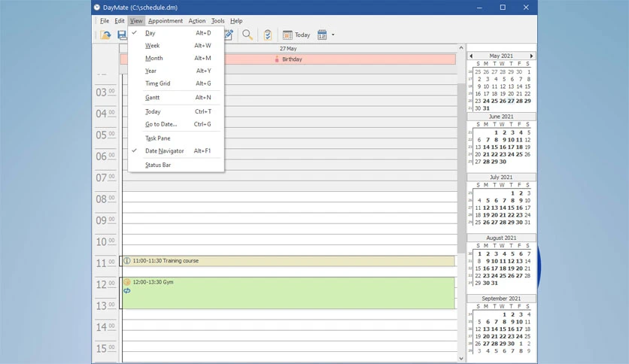Click the schedule scrollbar up arrow
Viewport: 629px width, 364px height.
tap(461, 47)
